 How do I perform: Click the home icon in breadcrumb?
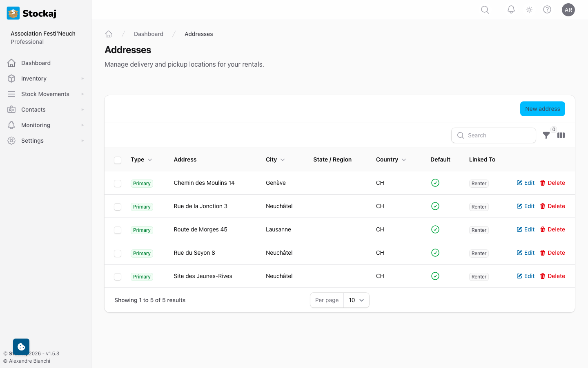point(109,34)
